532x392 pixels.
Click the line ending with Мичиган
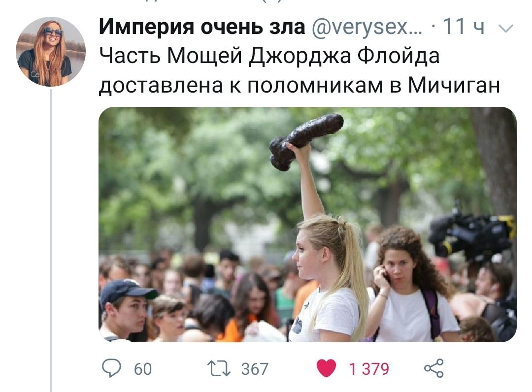[299, 85]
